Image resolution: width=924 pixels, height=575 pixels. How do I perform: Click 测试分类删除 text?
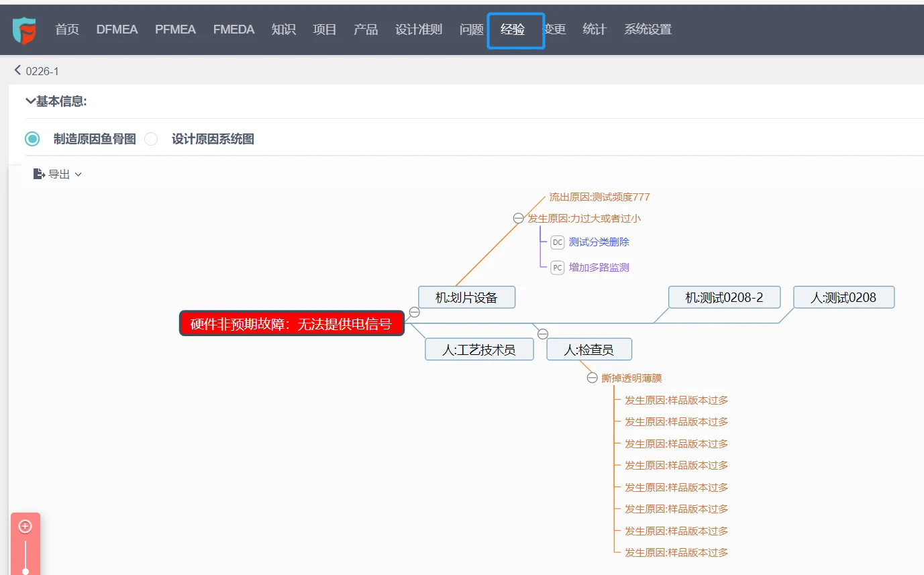[599, 242]
